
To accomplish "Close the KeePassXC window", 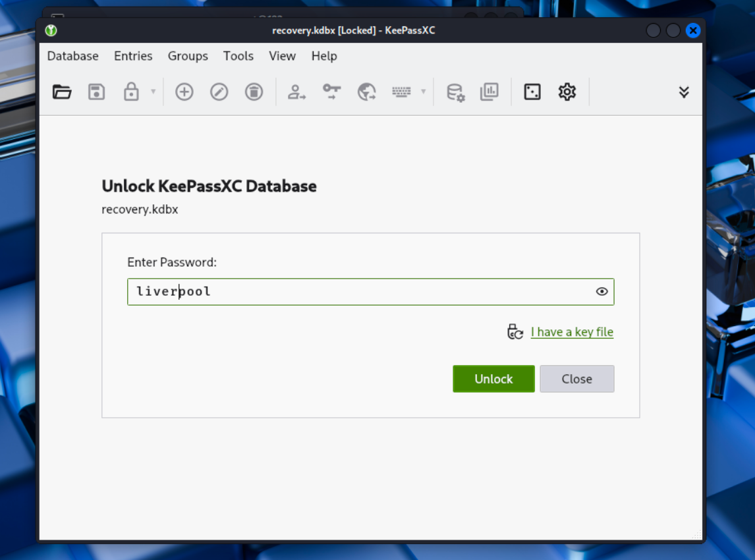I will coord(693,31).
